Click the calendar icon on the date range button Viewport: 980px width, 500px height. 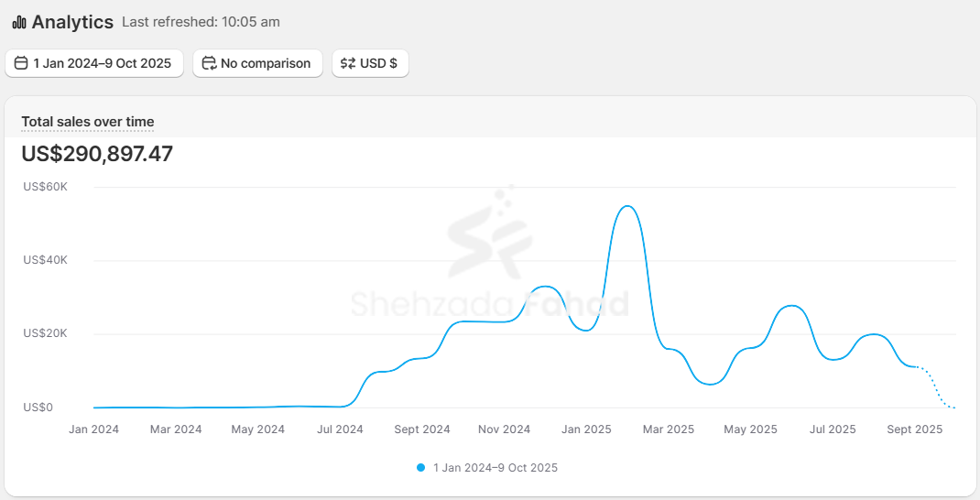pyautogui.click(x=21, y=63)
